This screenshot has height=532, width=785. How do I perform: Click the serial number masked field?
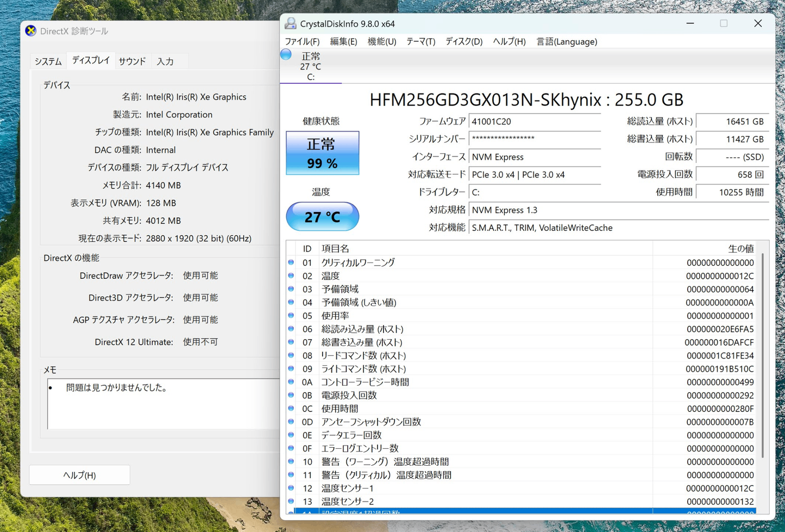(x=535, y=139)
